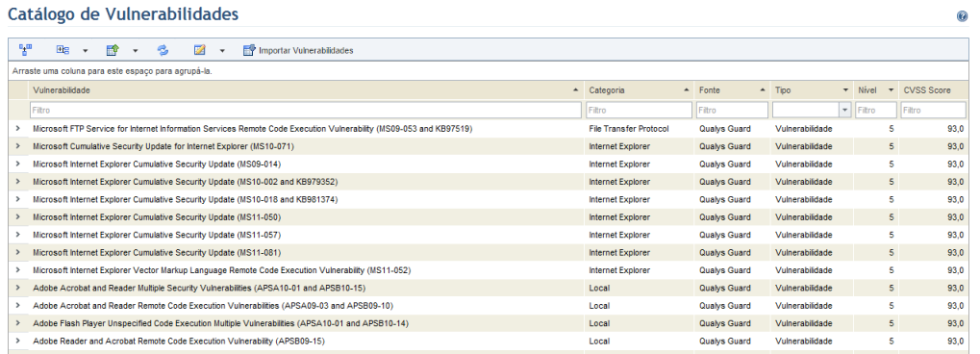Open dropdown arrow next to edit icon

222,51
